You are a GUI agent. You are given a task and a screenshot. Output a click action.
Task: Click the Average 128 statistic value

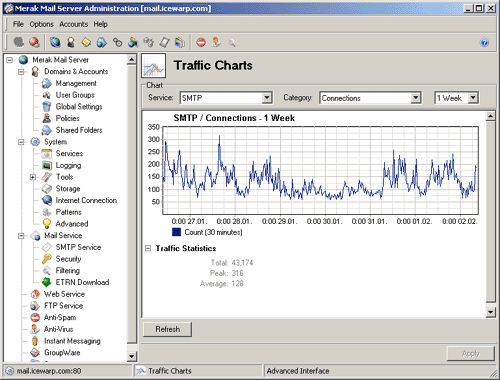point(237,284)
